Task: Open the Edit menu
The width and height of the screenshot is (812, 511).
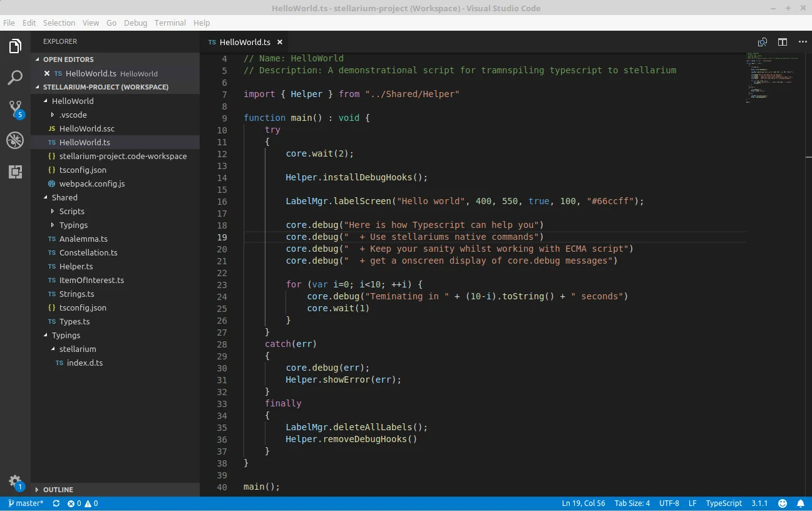Action: pyautogui.click(x=29, y=23)
